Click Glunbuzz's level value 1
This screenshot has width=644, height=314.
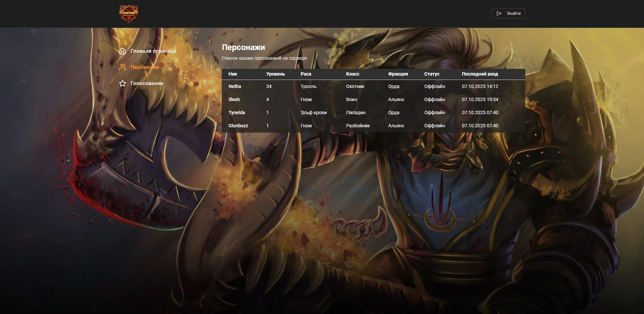267,126
